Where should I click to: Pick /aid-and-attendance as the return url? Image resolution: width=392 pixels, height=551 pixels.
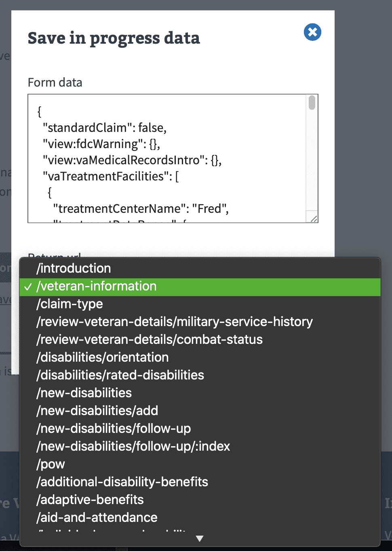[x=97, y=517]
